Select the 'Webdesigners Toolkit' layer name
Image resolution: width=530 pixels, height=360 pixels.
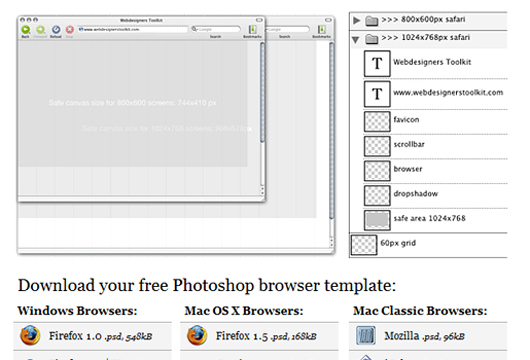[432, 62]
